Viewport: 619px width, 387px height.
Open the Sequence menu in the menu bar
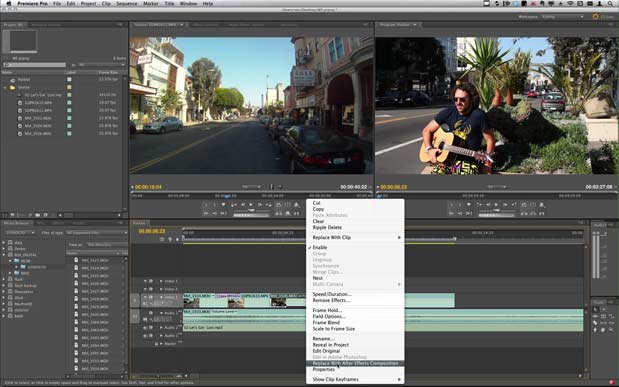[126, 4]
